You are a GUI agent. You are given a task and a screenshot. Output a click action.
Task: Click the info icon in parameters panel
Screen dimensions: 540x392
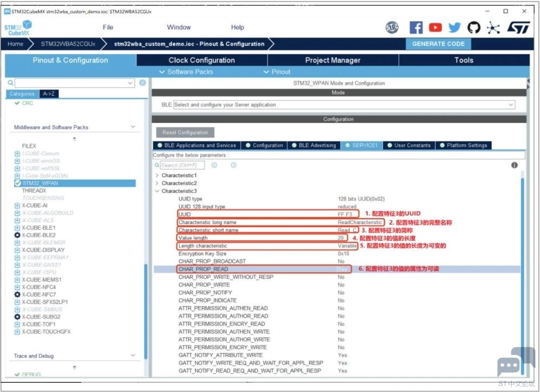point(515,165)
